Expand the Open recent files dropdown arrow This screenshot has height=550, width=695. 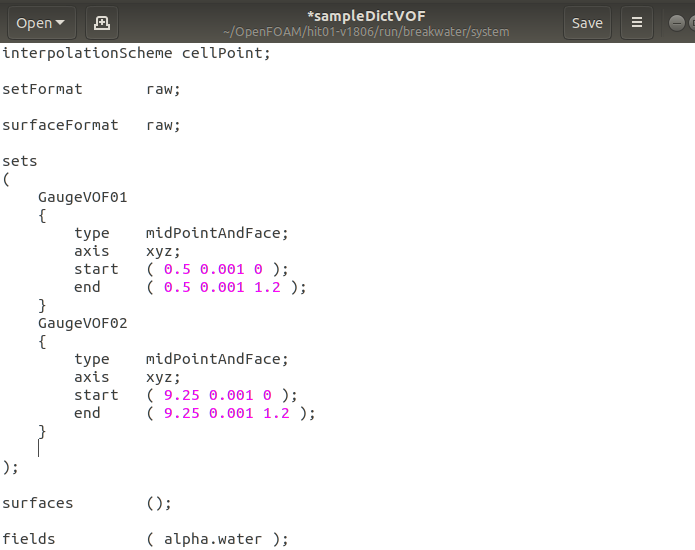click(60, 23)
